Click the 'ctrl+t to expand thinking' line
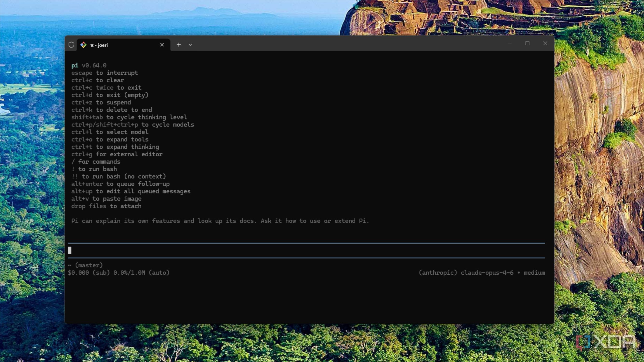This screenshot has height=362, width=644. (115, 147)
